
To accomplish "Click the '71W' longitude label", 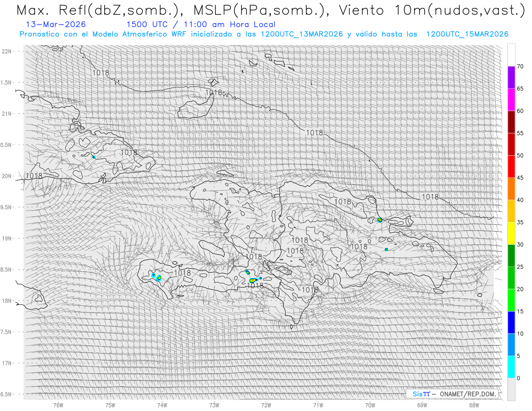I will coord(318,405).
